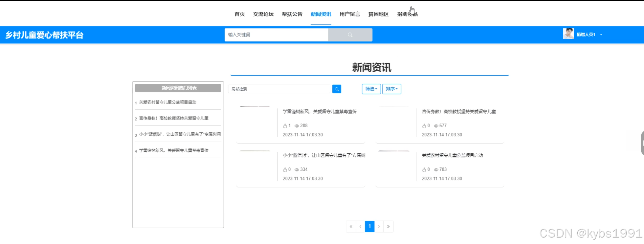The width and height of the screenshot is (644, 244).
Task: Open the 帮扶公告 menu item
Action: (292, 14)
